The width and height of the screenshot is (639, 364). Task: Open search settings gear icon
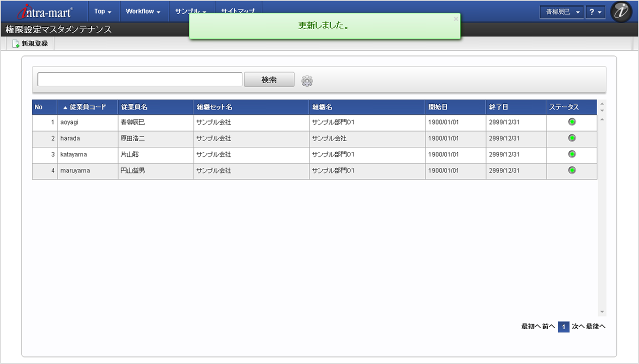click(x=307, y=80)
